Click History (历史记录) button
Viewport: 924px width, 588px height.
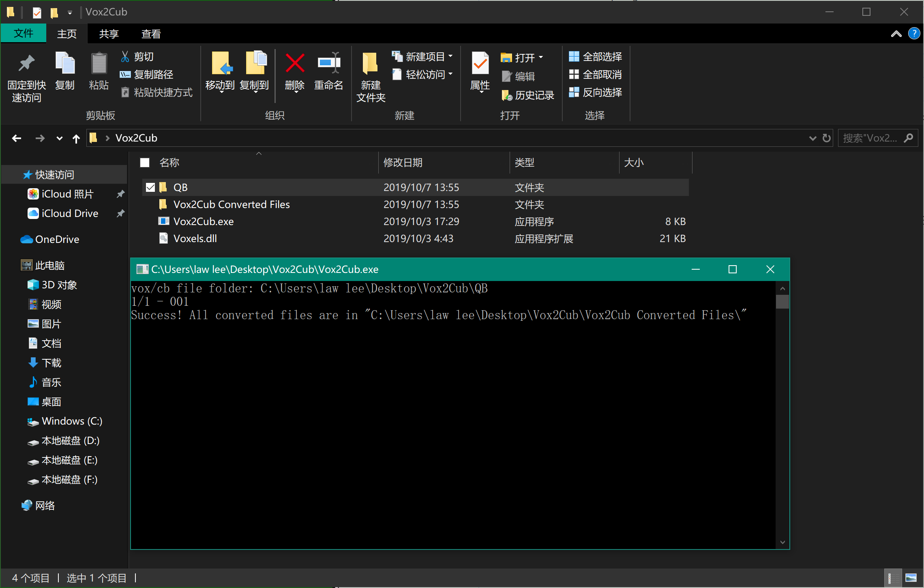pos(527,95)
